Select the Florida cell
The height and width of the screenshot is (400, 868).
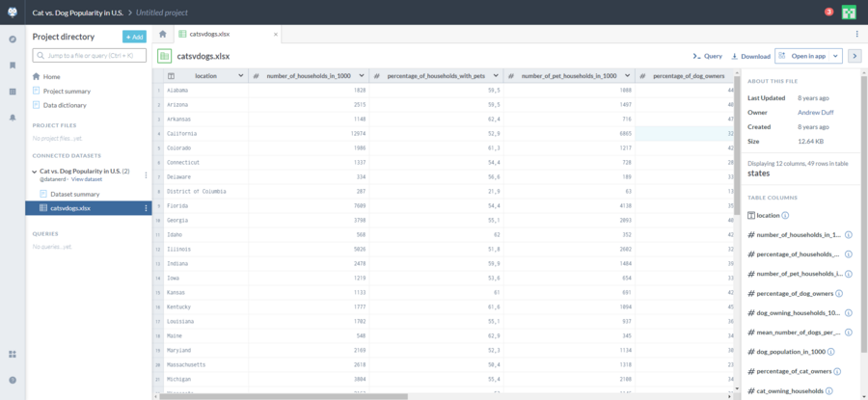206,205
